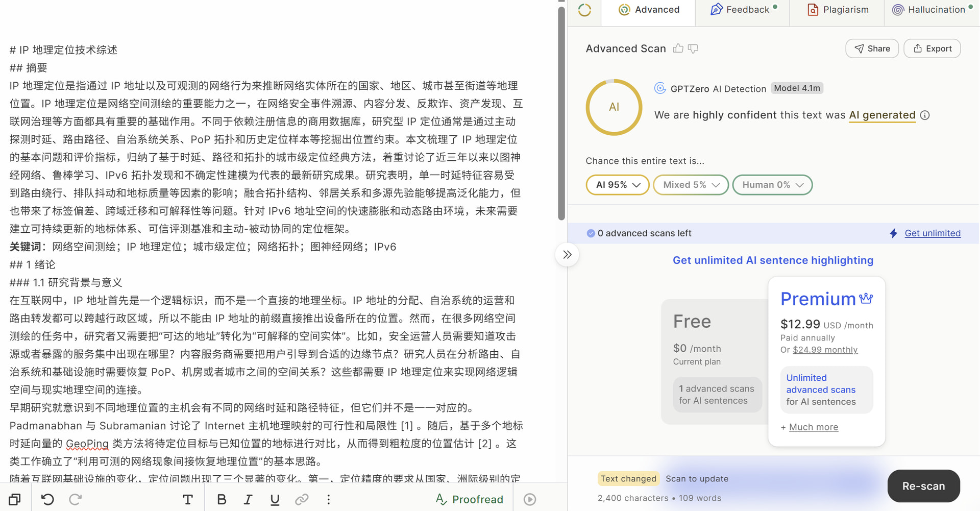The width and height of the screenshot is (980, 511).
Task: Click the lightning bolt upgrade icon
Action: click(893, 233)
